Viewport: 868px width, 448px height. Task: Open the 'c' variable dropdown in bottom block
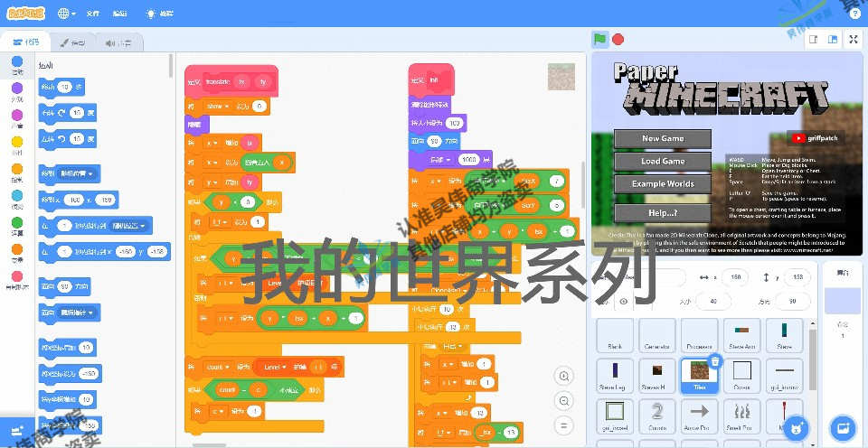(215, 412)
